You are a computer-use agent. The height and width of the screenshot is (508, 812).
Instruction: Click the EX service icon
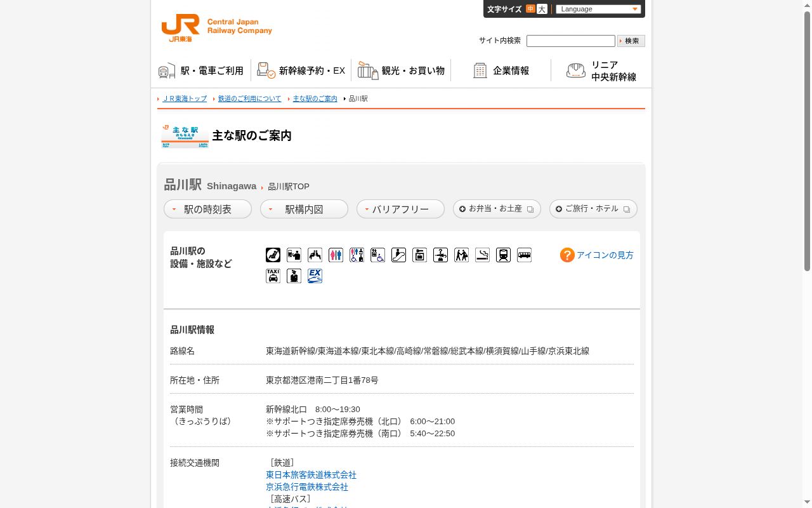(315, 276)
